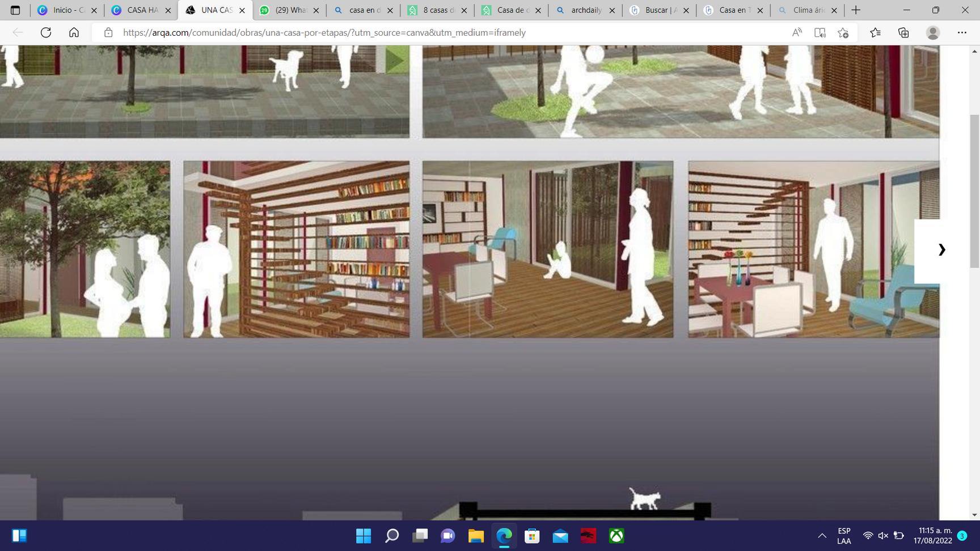Open the immersive reader icon
The height and width of the screenshot is (551, 980).
click(x=820, y=32)
